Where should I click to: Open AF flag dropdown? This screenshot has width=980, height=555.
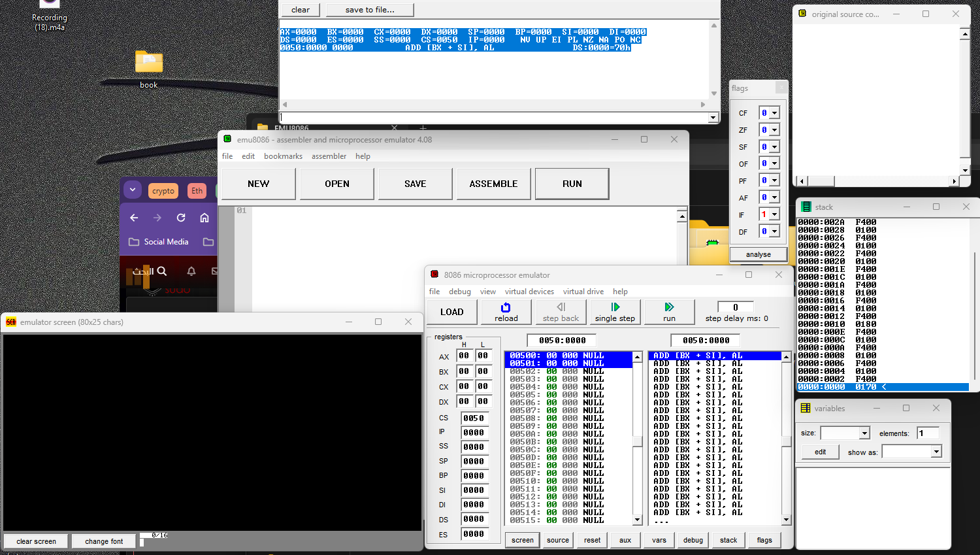774,197
